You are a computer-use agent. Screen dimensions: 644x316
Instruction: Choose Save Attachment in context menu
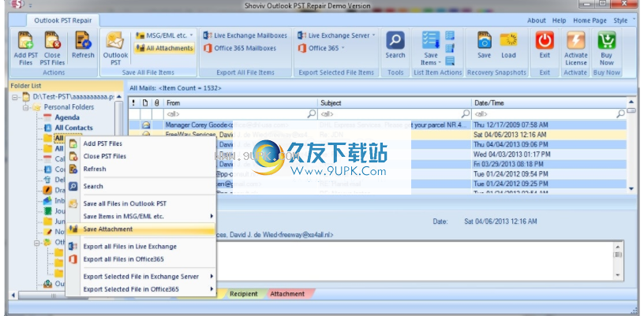point(140,229)
